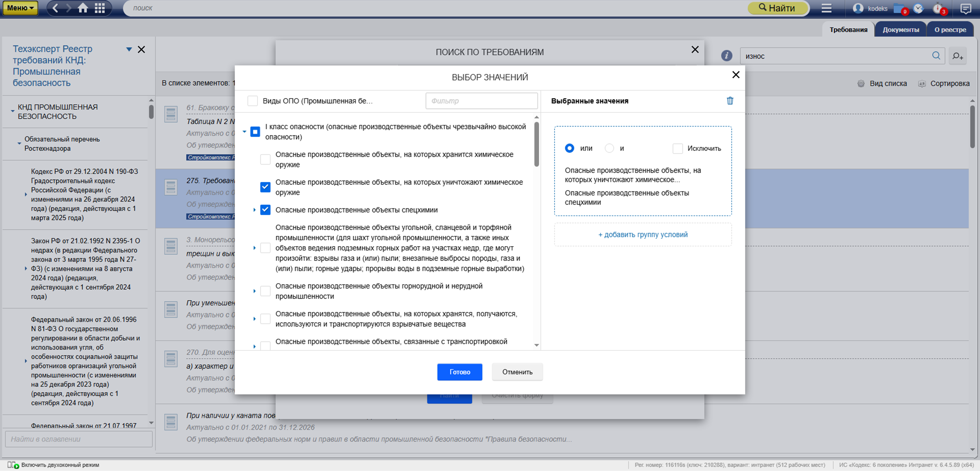Collapse I класс опасности tree group
The height and width of the screenshot is (471, 980).
[244, 132]
